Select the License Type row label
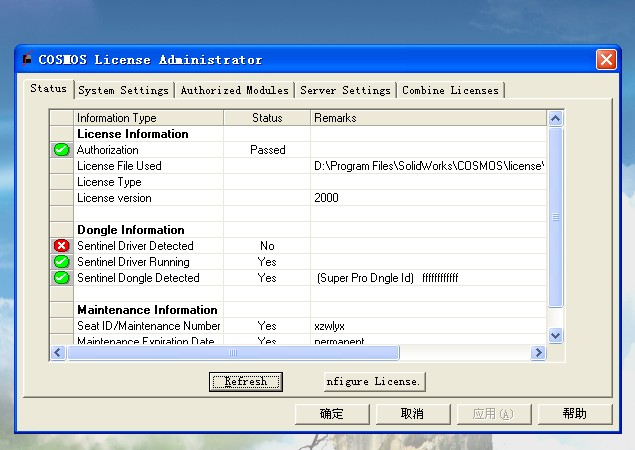The image size is (635, 450). coord(109,182)
